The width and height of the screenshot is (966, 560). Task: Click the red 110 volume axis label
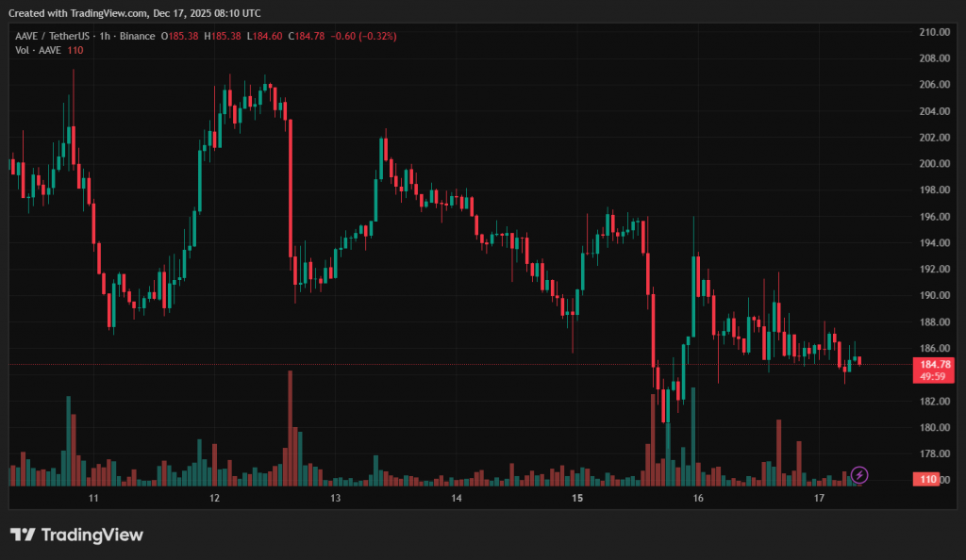[927, 480]
